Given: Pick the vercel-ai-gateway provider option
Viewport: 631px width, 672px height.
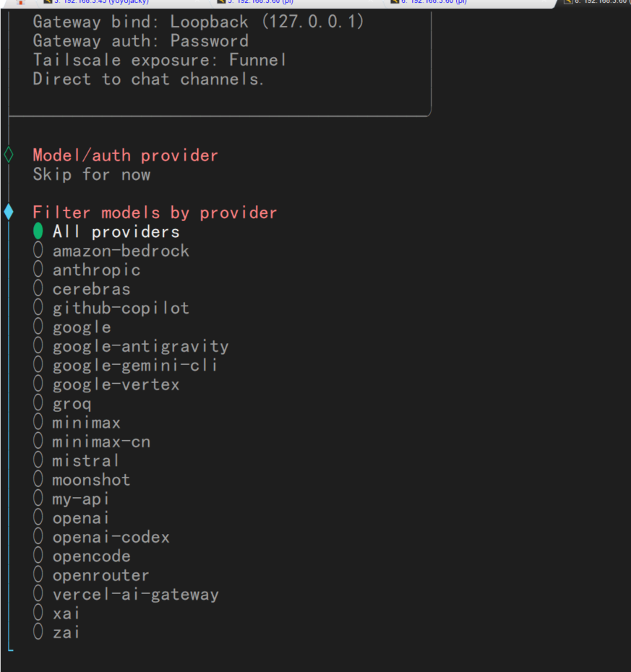Looking at the screenshot, I should click(x=126, y=595).
